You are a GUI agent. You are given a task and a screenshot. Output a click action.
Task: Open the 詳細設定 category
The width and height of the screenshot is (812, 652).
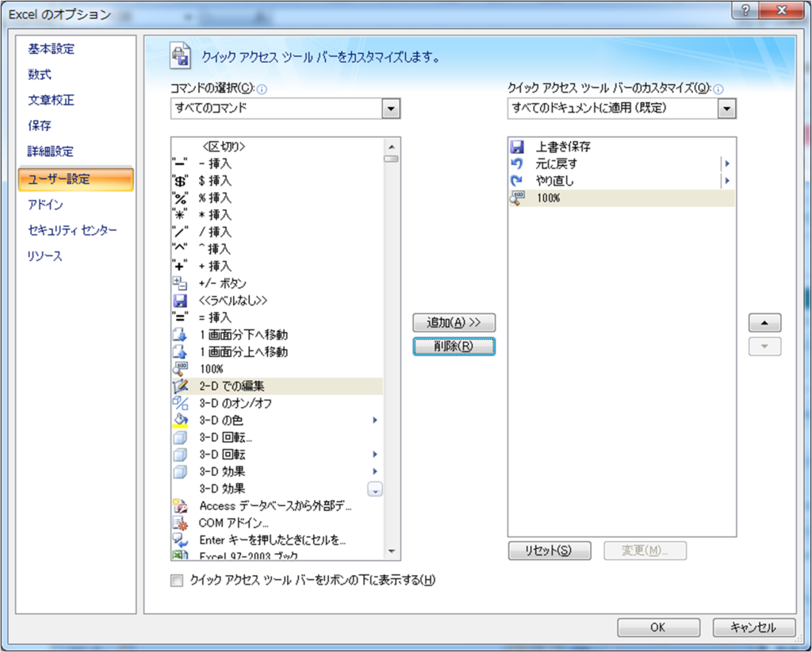51,151
